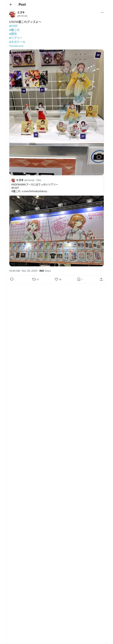The width and height of the screenshot is (113, 644).
Task: Click the 892 Views count
Action: (x=45, y=271)
